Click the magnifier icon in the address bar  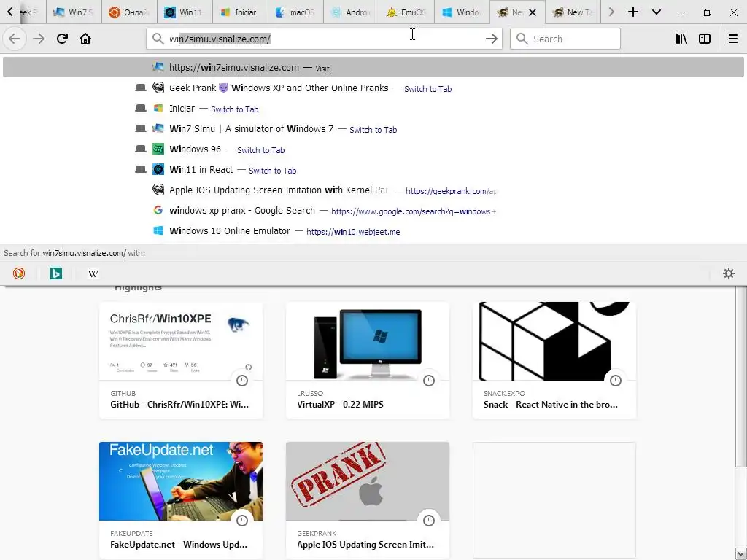[158, 39]
